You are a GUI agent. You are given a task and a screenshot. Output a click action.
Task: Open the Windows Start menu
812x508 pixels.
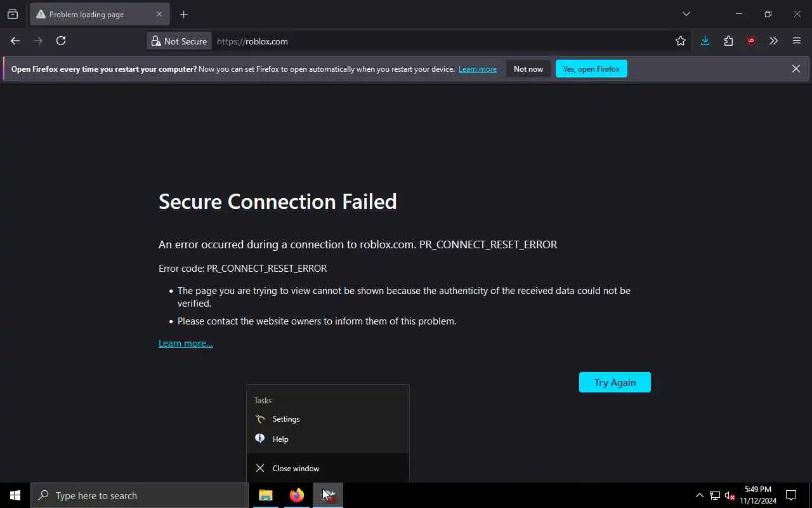click(x=15, y=495)
